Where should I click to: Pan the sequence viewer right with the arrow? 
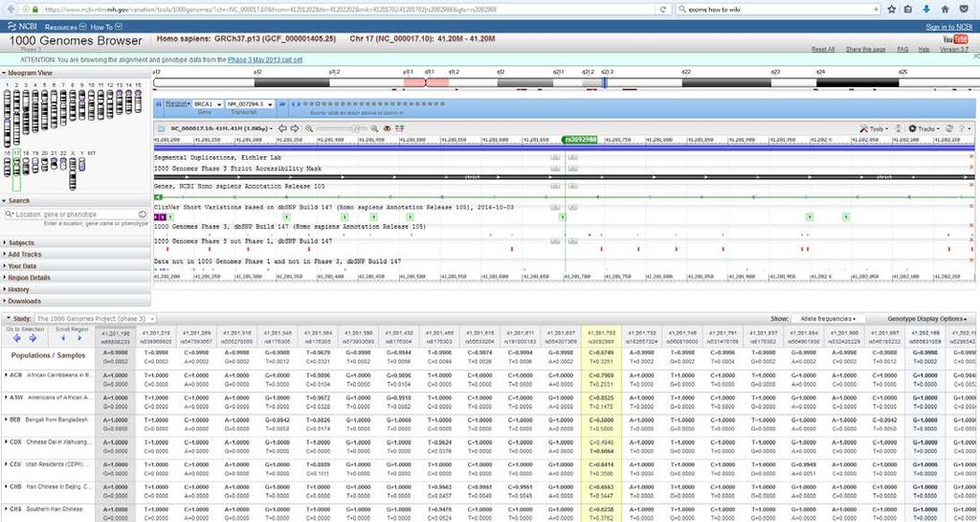point(295,128)
